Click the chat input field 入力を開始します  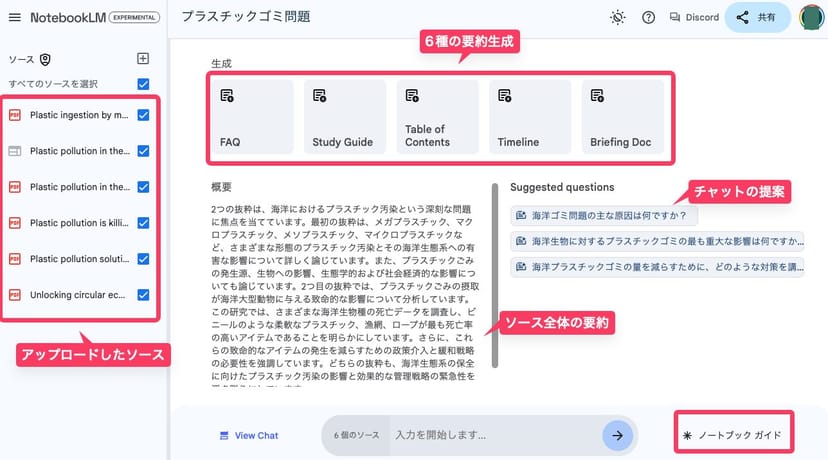(490, 435)
